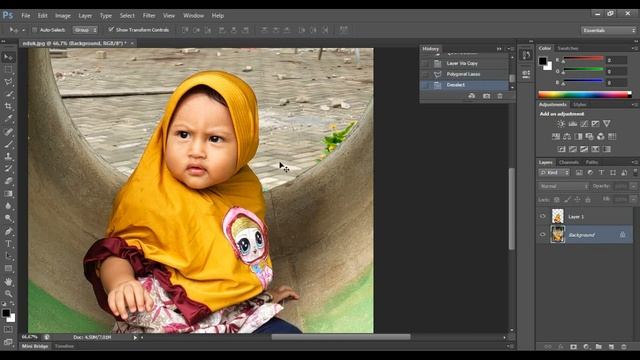Screen dimensions: 640x360
Task: Delete current state in History panel
Action: point(500,96)
